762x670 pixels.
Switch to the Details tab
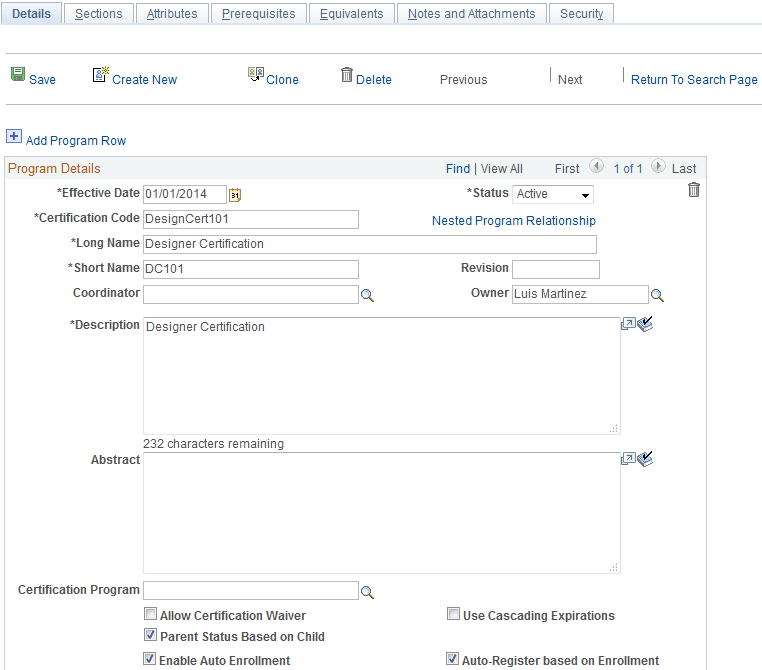pyautogui.click(x=31, y=14)
